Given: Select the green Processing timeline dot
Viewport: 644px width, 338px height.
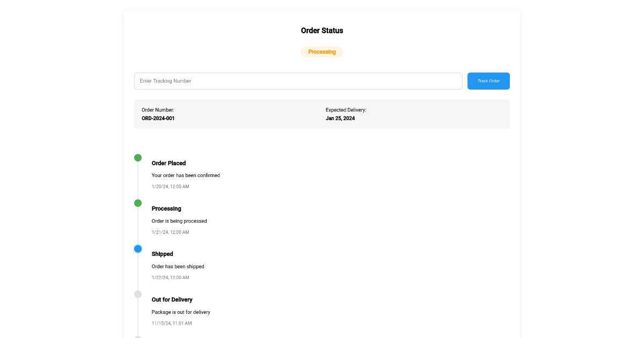Looking at the screenshot, I should (138, 203).
